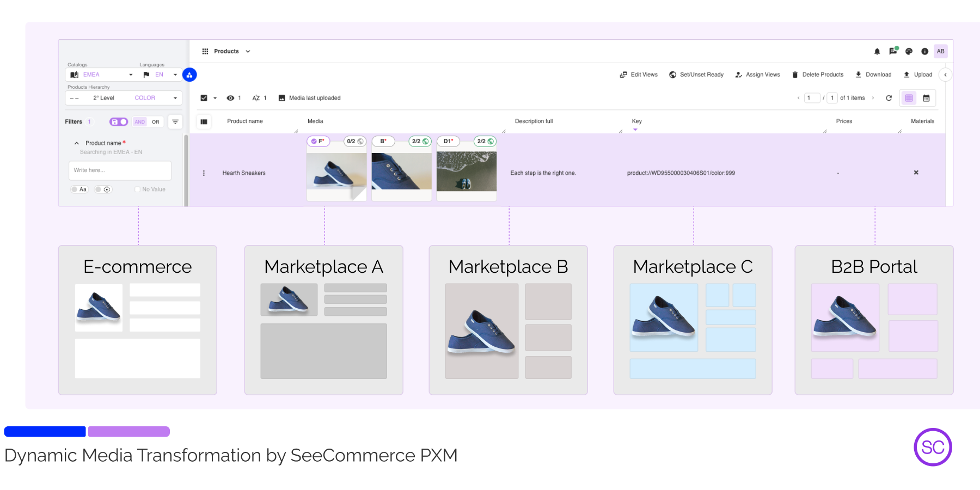Collapse the Product name filter section
The width and height of the screenshot is (980, 490).
pyautogui.click(x=77, y=143)
